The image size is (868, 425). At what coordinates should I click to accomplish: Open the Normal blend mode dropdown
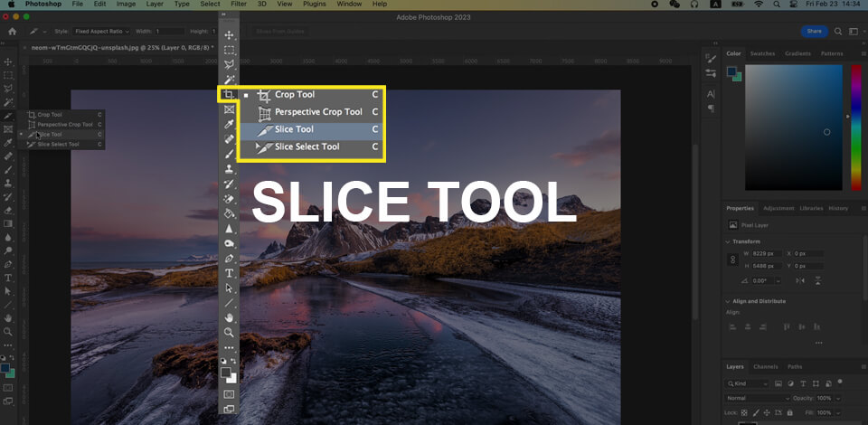pos(758,398)
